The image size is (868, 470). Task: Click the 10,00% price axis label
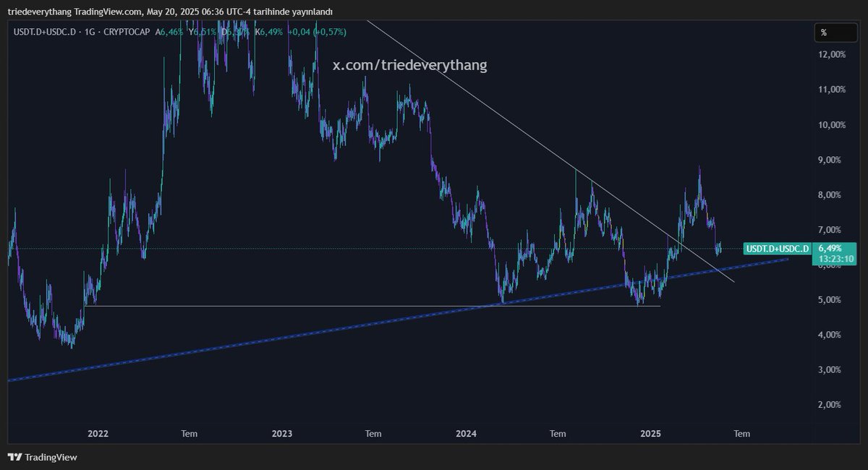pos(831,124)
